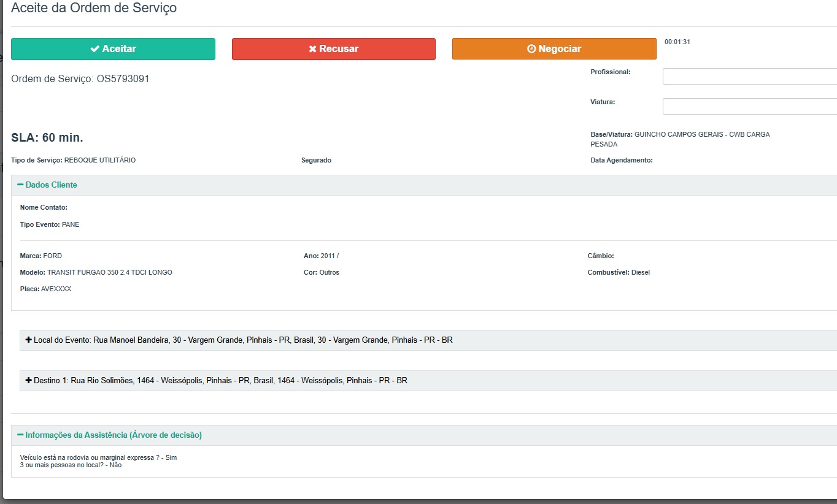
Task: Click the Placa: AVEXXXX text
Action: coord(45,289)
